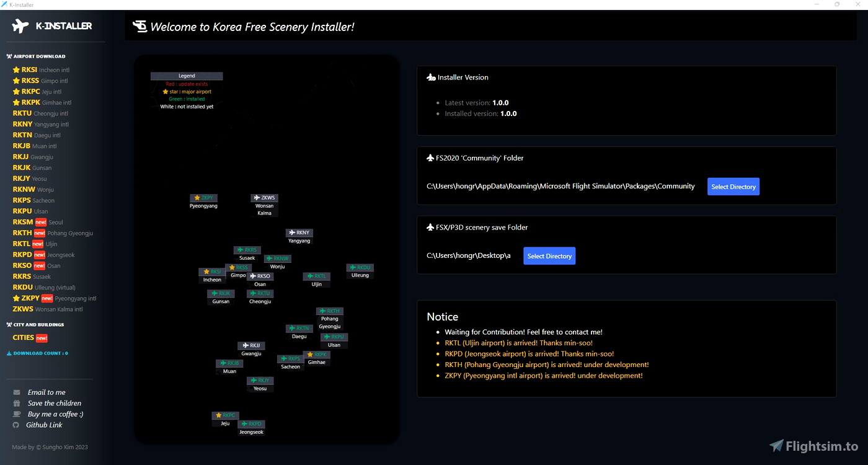Viewport: 868px width, 465px height.
Task: Click the RKTN Daegu marker on the map
Action: [x=299, y=328]
